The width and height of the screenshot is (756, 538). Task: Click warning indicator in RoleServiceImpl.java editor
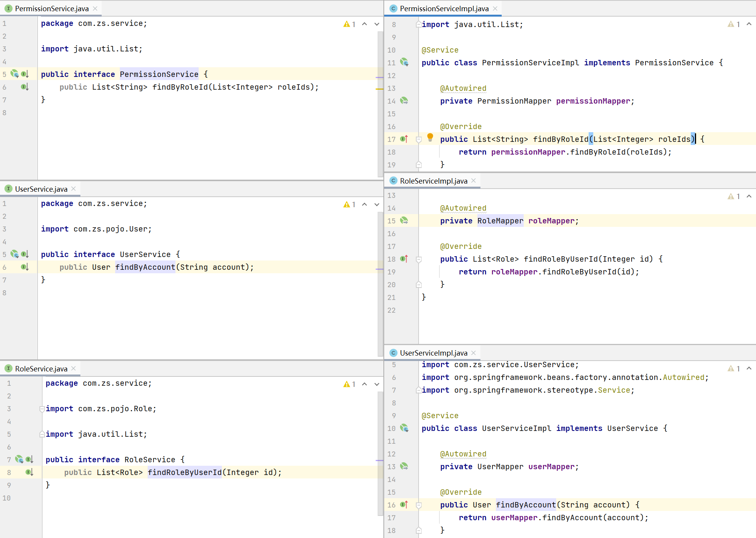pyautogui.click(x=734, y=196)
